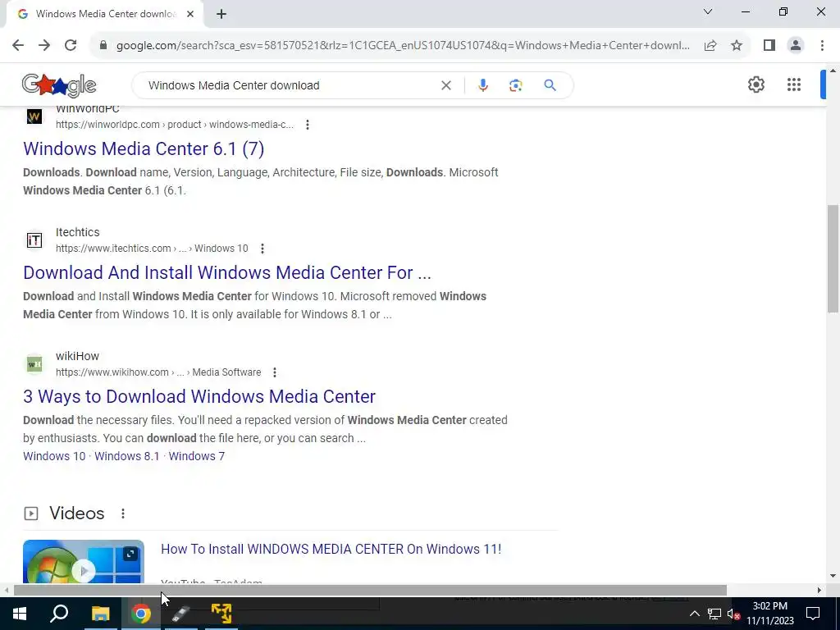
Task: Click the wikihow.com URL breadcrumb
Action: click(x=158, y=372)
